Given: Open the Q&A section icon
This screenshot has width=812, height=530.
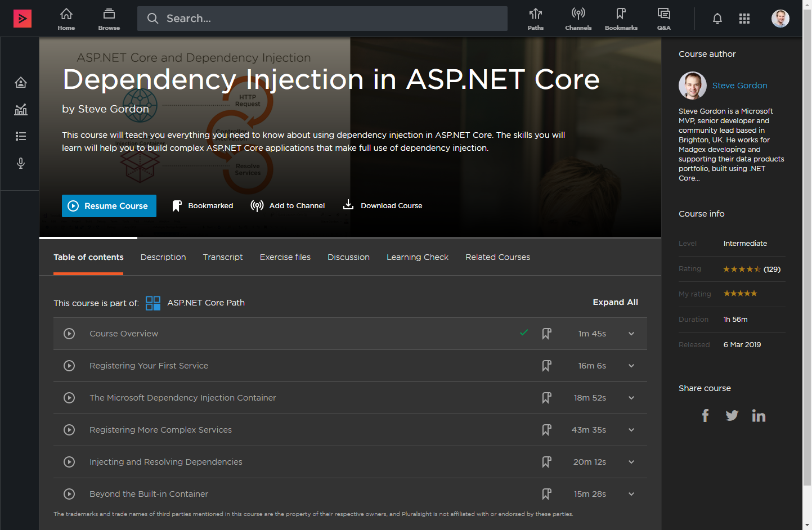Looking at the screenshot, I should click(x=663, y=19).
